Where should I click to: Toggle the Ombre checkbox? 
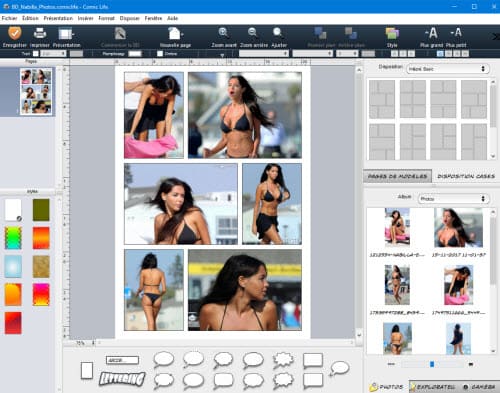tap(160, 54)
